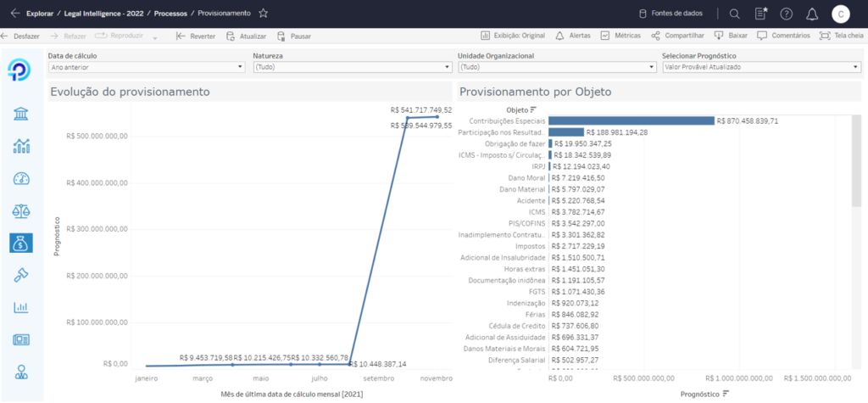Click the sidebar logo icon
Viewport: 868px width, 403px height.
20,70
